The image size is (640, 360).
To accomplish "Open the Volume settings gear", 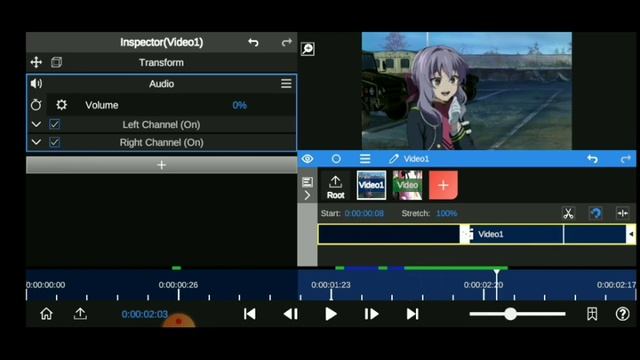I will tap(62, 105).
